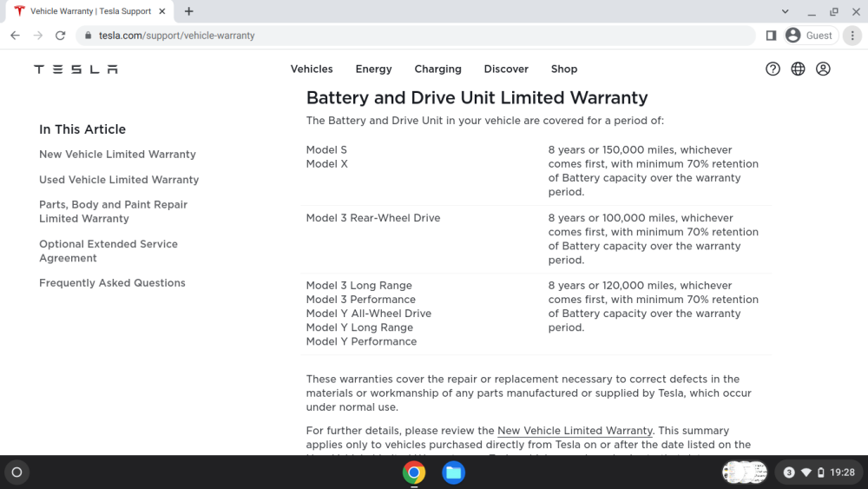Image resolution: width=868 pixels, height=489 pixels.
Task: Open the Shop menu
Action: (x=564, y=69)
